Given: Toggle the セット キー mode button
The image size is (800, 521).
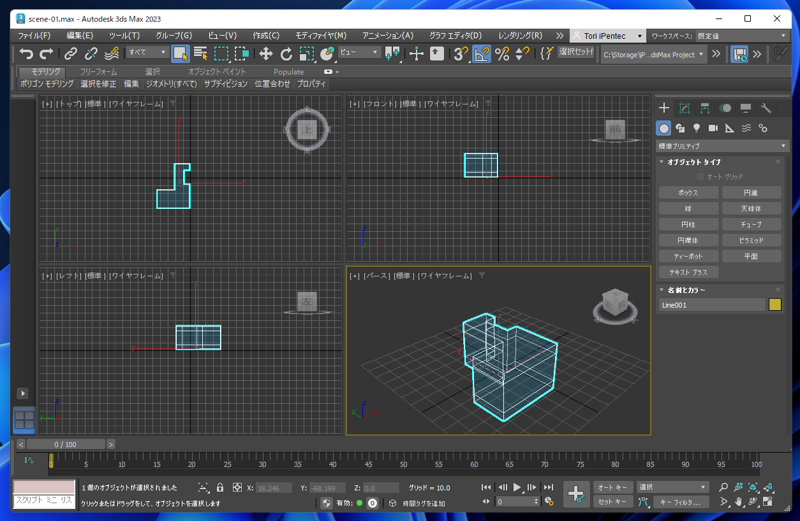Looking at the screenshot, I should click(613, 502).
